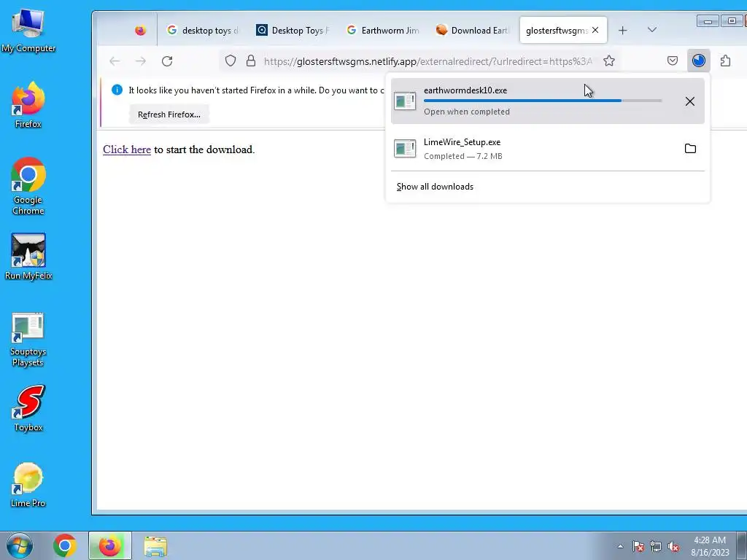Open Lime Pro desktop shortcut

coord(28,485)
